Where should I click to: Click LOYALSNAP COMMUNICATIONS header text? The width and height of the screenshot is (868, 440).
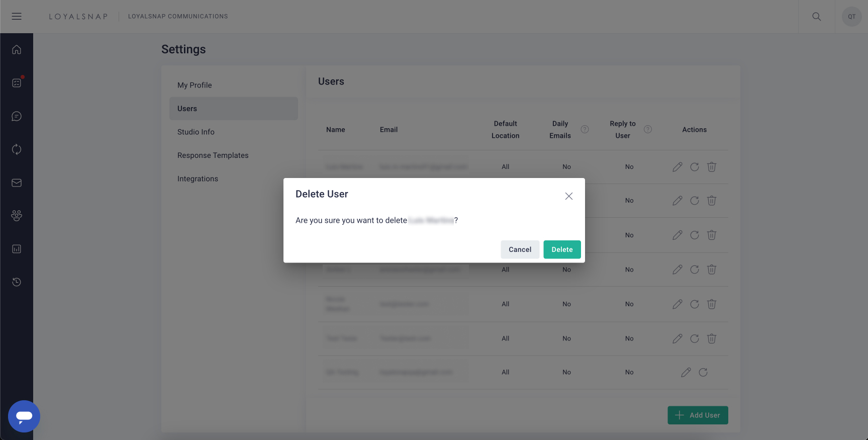(x=178, y=17)
